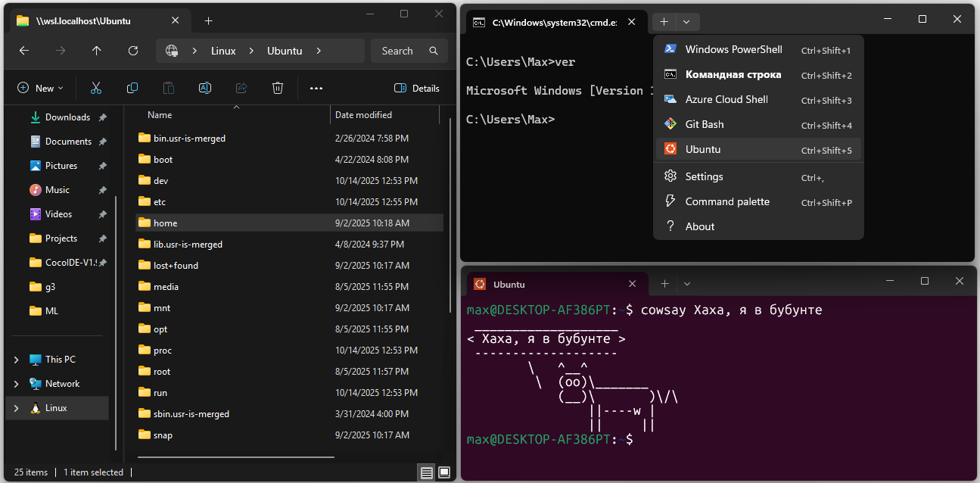Switch to details list view layout

point(427,472)
